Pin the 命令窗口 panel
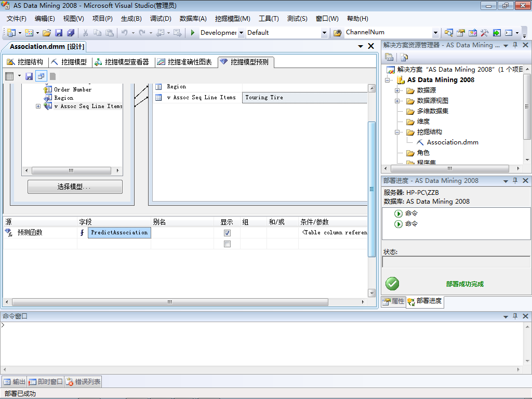This screenshot has width=532, height=399. (x=515, y=316)
